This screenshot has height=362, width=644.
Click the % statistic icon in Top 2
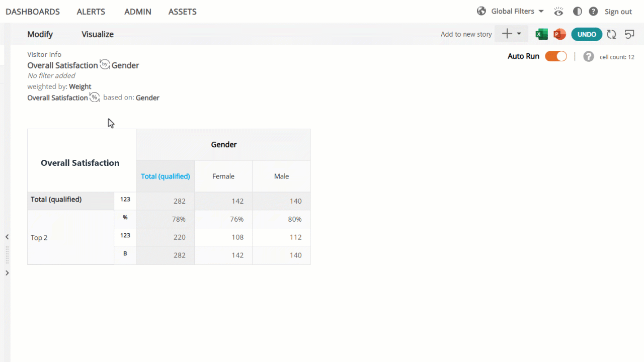click(x=125, y=218)
